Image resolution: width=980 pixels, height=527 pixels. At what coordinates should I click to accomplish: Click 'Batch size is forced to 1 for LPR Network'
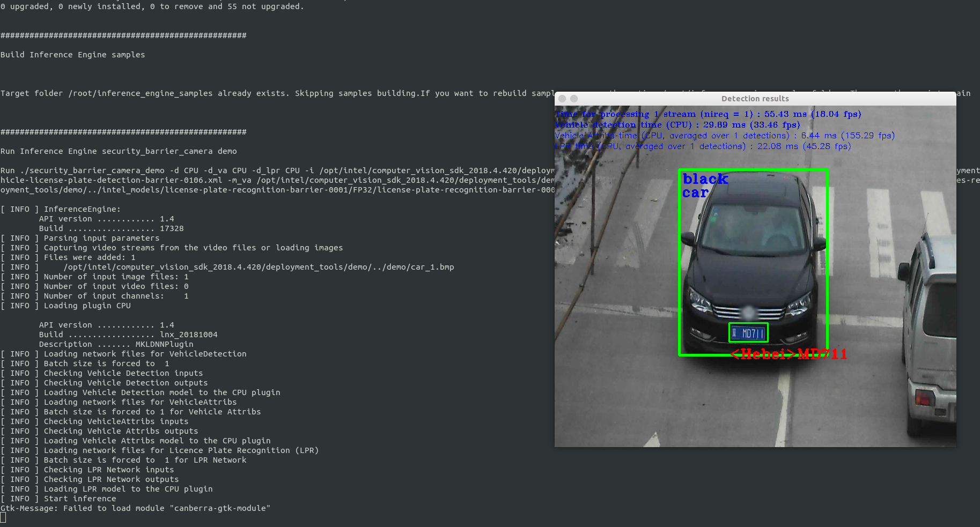[123, 460]
